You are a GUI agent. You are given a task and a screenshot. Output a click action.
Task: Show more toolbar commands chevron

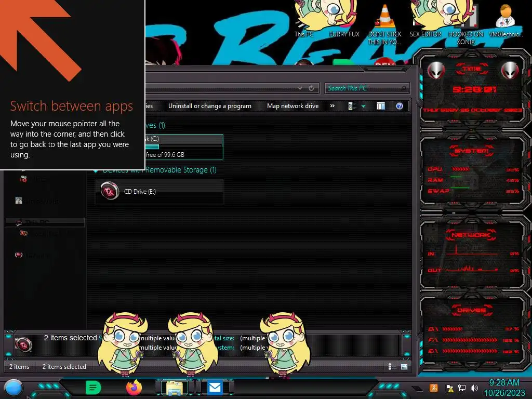click(x=332, y=106)
